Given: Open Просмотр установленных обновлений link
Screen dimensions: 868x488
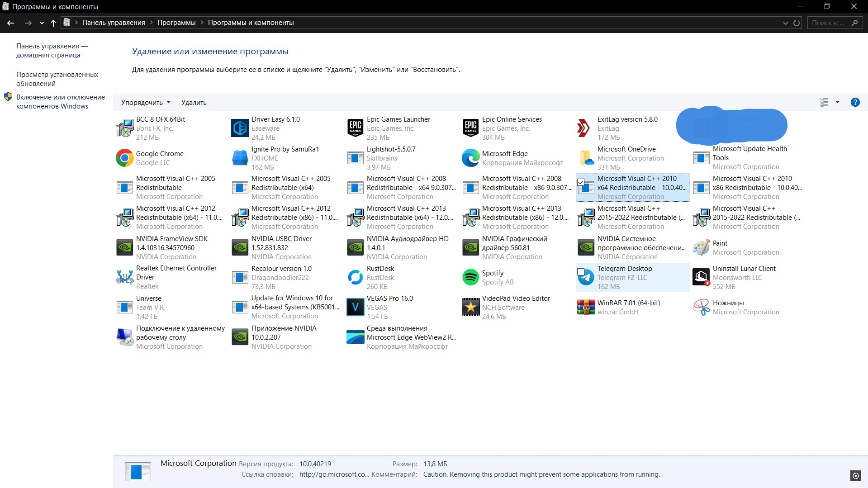Looking at the screenshot, I should (x=57, y=79).
